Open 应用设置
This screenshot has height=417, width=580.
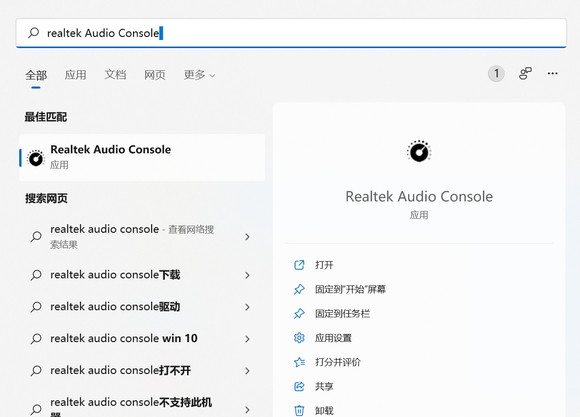tap(333, 338)
